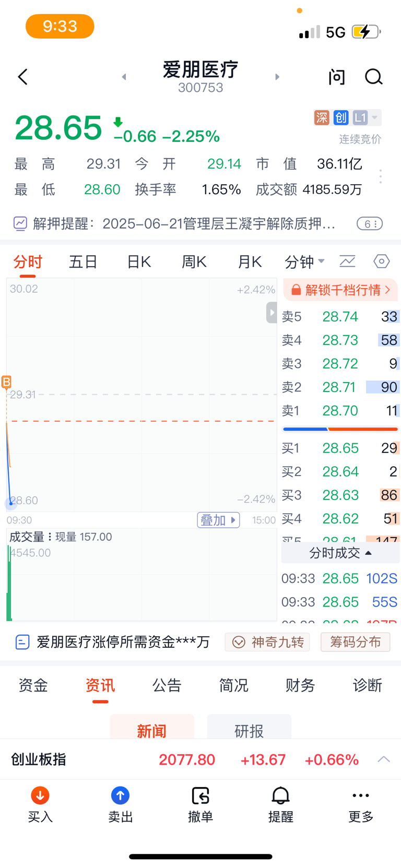
Task: Open the 分钟 interval dropdown
Action: 304,261
